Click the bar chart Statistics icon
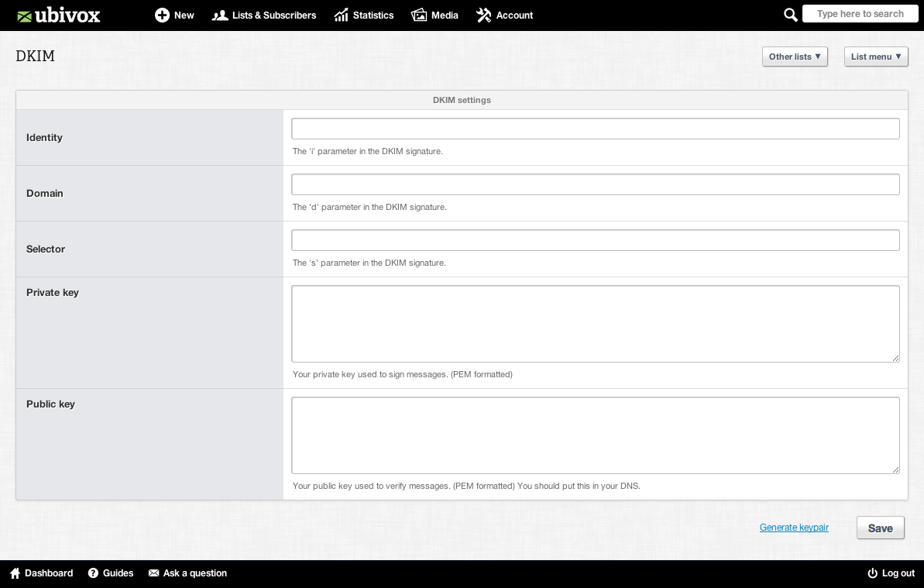This screenshot has width=924, height=588. click(342, 15)
